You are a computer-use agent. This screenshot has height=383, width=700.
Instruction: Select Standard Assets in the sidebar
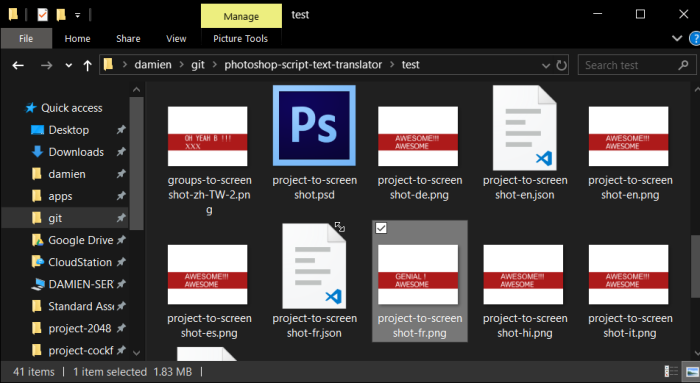(81, 306)
